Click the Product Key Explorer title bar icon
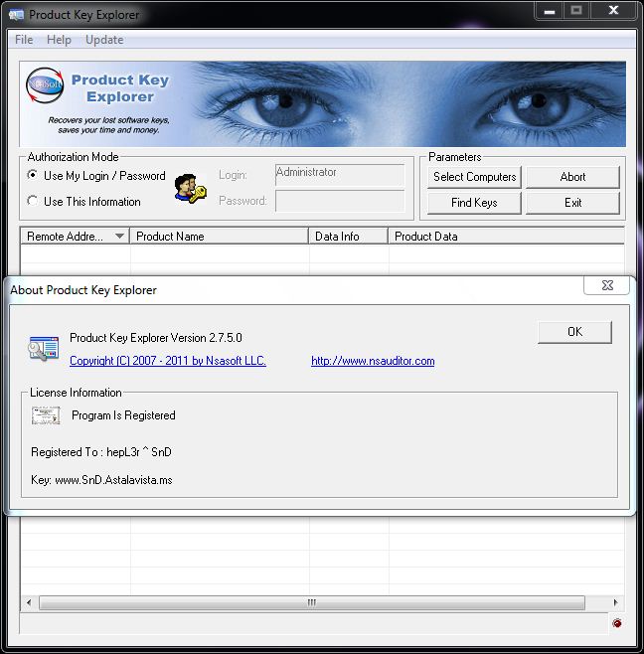This screenshot has height=654, width=644. (x=16, y=15)
